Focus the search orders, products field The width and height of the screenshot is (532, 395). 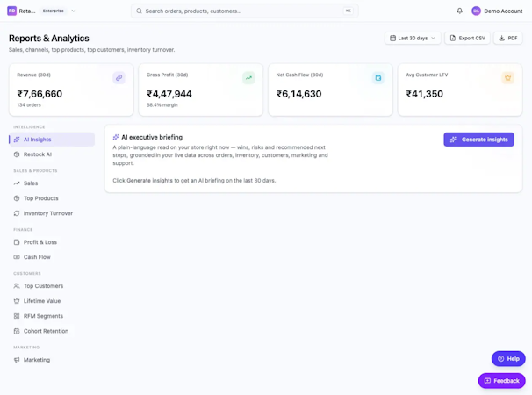click(x=245, y=11)
